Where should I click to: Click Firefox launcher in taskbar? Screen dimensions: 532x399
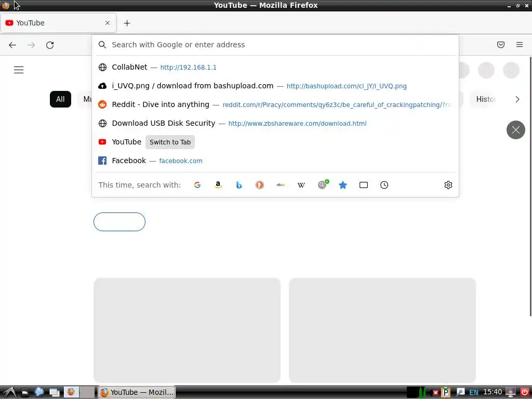[x=71, y=392]
